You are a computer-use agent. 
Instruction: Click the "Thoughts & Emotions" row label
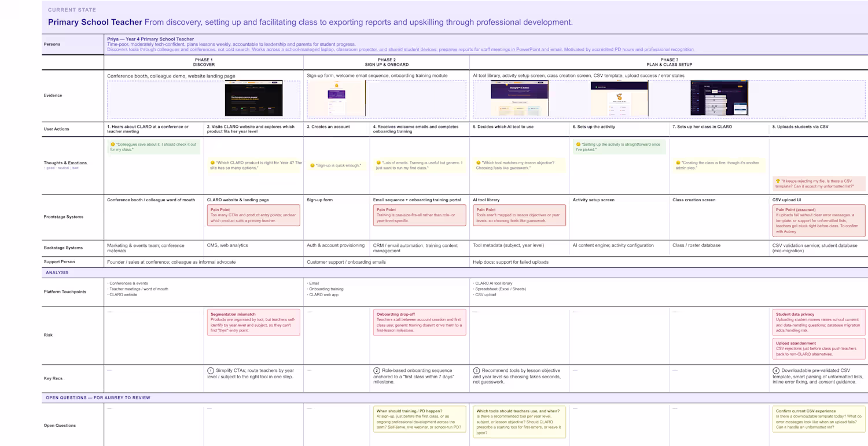coord(65,163)
